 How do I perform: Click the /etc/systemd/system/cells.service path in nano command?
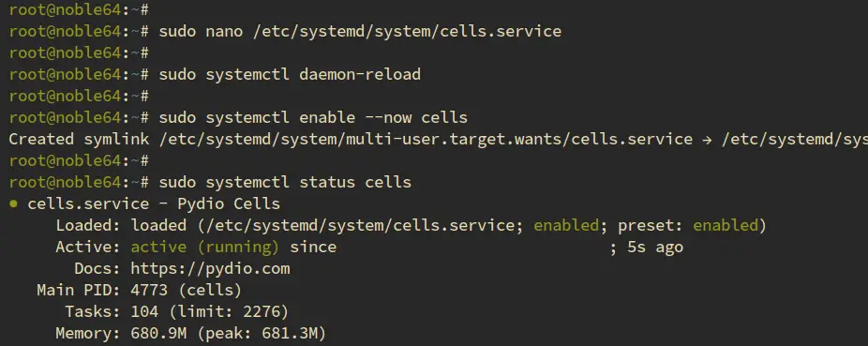click(x=407, y=32)
